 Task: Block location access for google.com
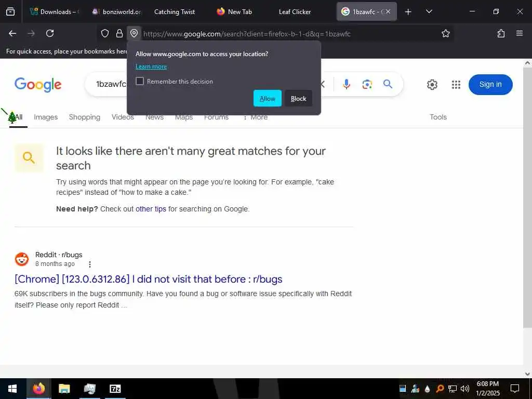pos(299,98)
